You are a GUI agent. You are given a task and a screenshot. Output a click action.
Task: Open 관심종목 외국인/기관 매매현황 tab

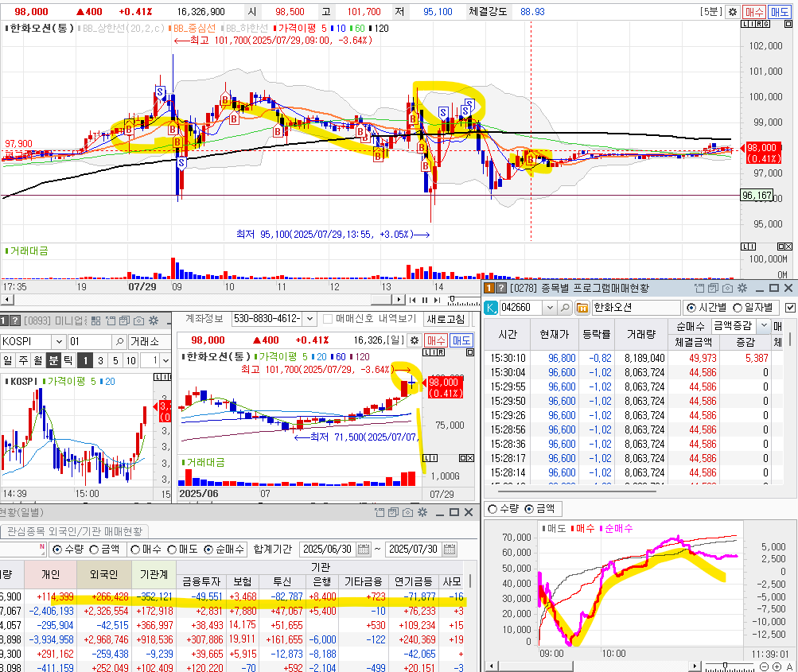click(75, 531)
